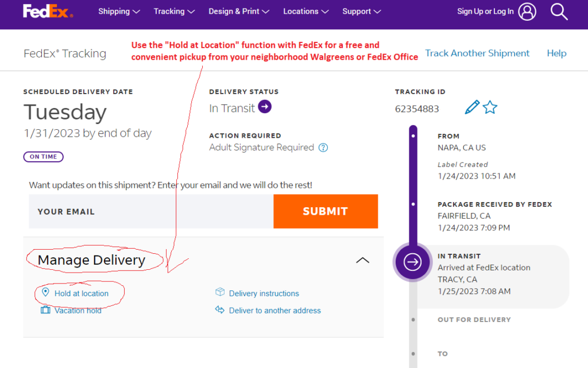Select the ON TIME status badge
This screenshot has height=368, width=588.
[x=43, y=156]
